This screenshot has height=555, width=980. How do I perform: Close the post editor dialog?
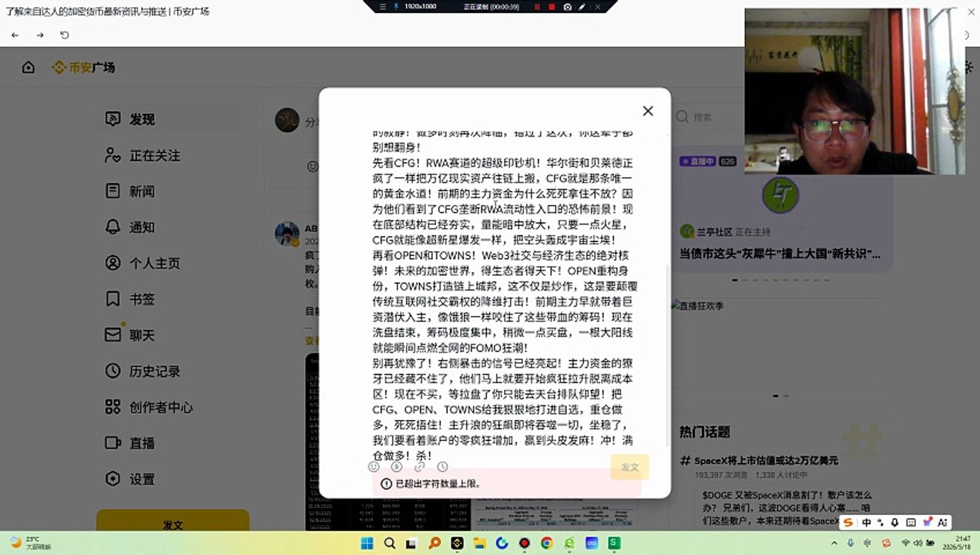point(648,111)
